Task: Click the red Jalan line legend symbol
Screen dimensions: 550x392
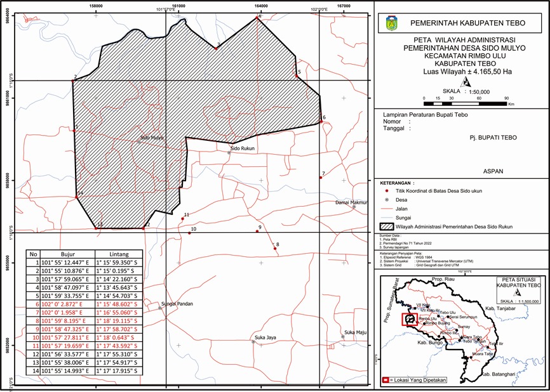Action: coord(386,207)
